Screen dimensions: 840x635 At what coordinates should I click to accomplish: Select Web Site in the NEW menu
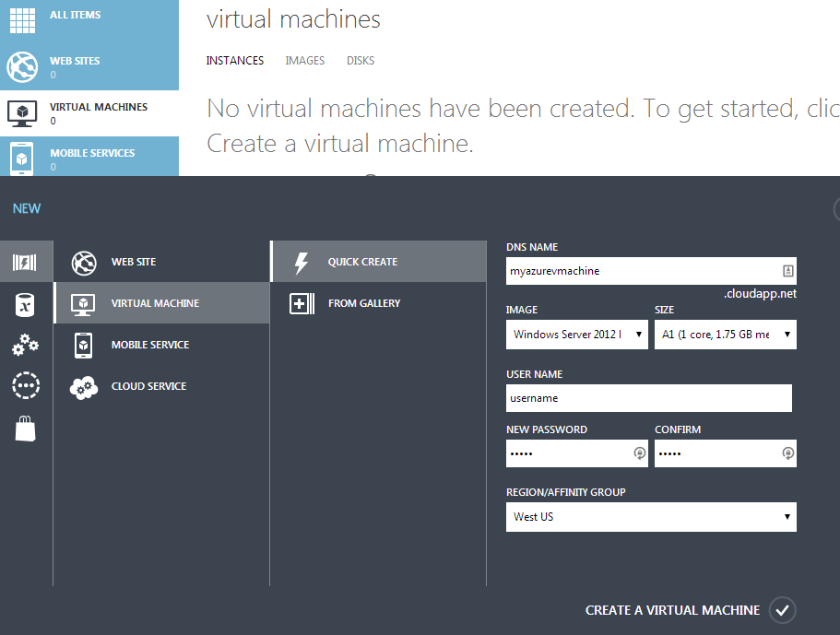click(x=161, y=262)
